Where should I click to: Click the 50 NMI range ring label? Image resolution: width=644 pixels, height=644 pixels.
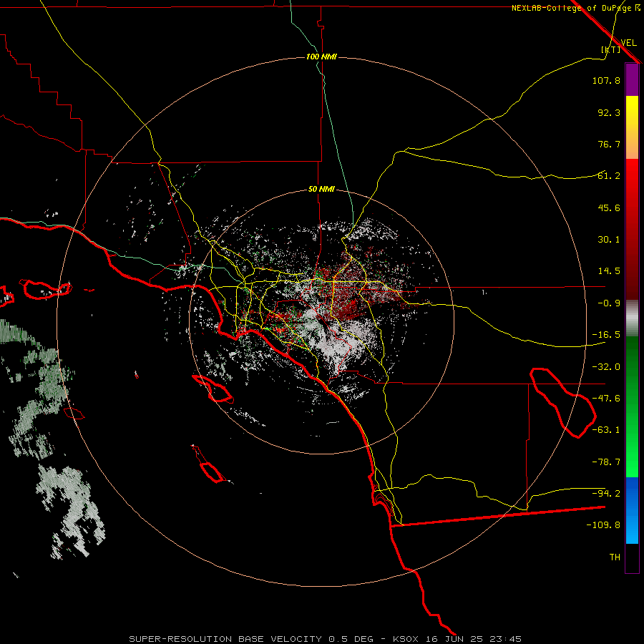321,190
